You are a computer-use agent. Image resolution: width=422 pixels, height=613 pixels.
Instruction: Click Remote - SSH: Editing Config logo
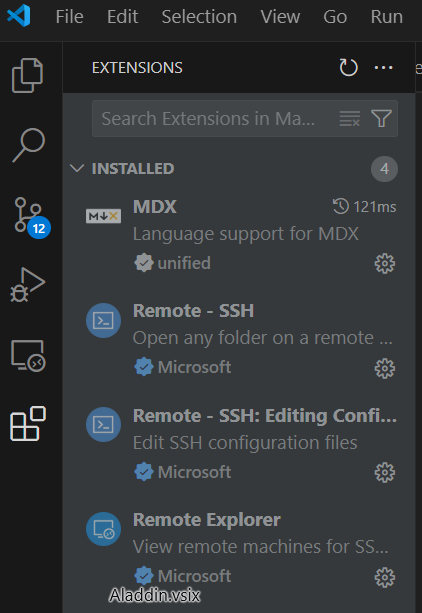pos(103,425)
